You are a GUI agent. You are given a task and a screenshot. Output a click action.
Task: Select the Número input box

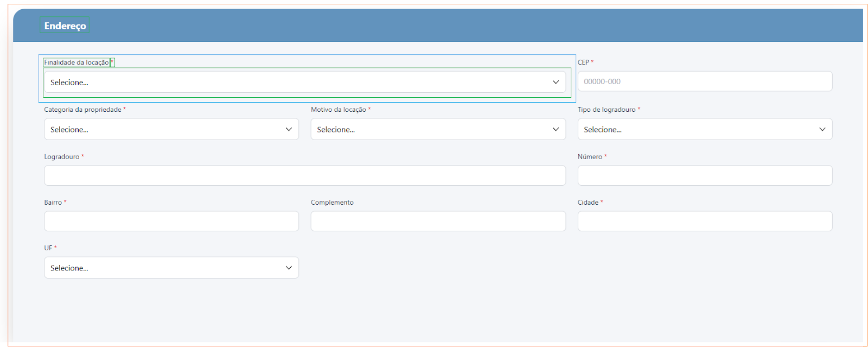(x=704, y=176)
